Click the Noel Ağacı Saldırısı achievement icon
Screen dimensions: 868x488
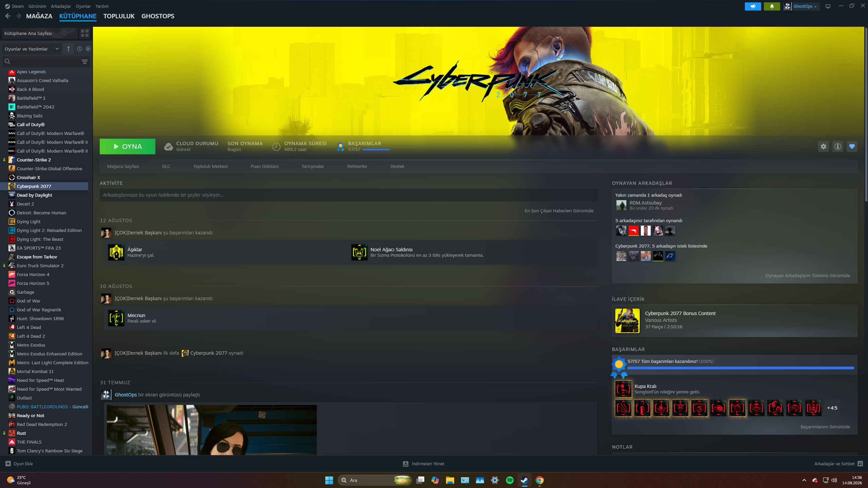coord(359,252)
